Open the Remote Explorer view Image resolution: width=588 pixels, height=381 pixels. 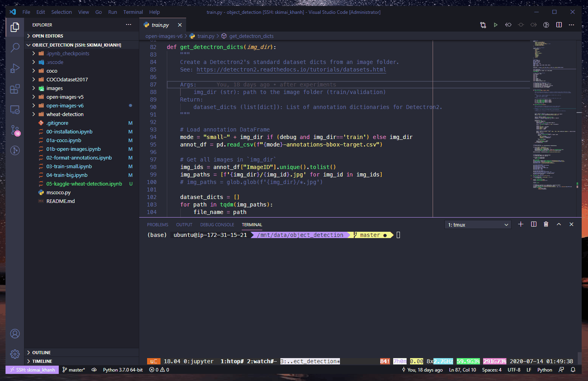point(15,110)
